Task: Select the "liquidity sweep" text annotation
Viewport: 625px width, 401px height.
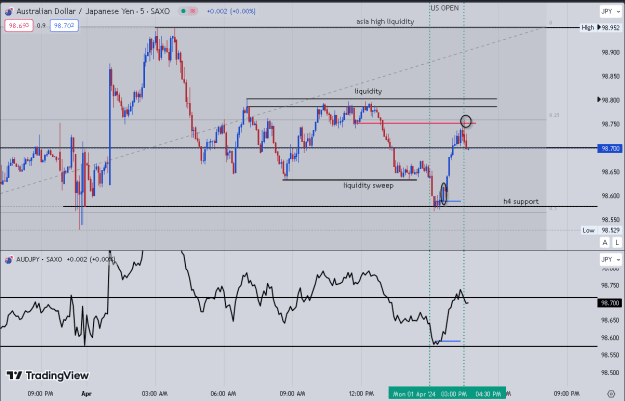Action: click(368, 186)
